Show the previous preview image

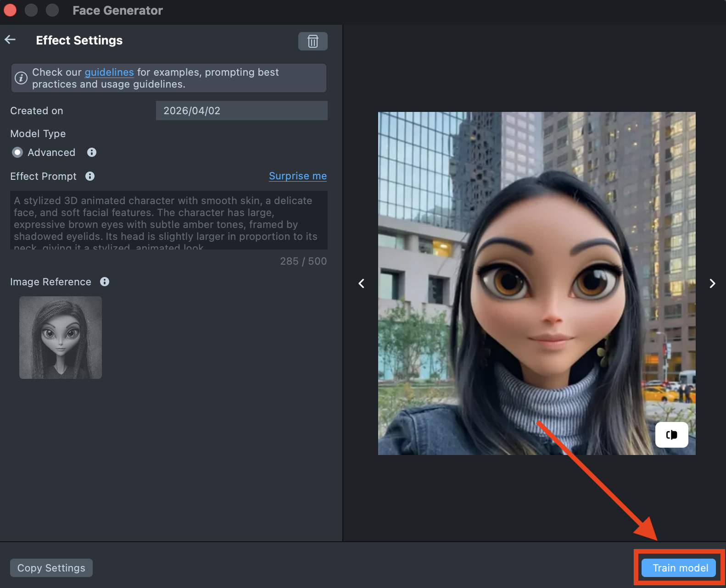[362, 283]
